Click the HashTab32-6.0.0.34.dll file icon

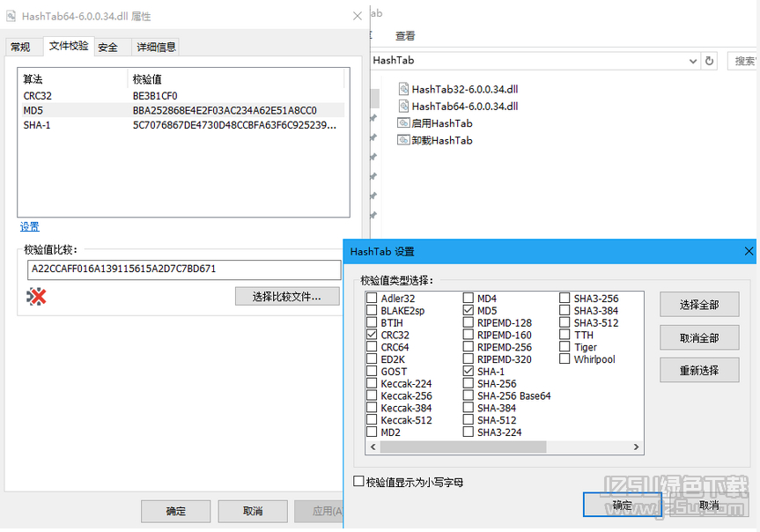click(403, 89)
